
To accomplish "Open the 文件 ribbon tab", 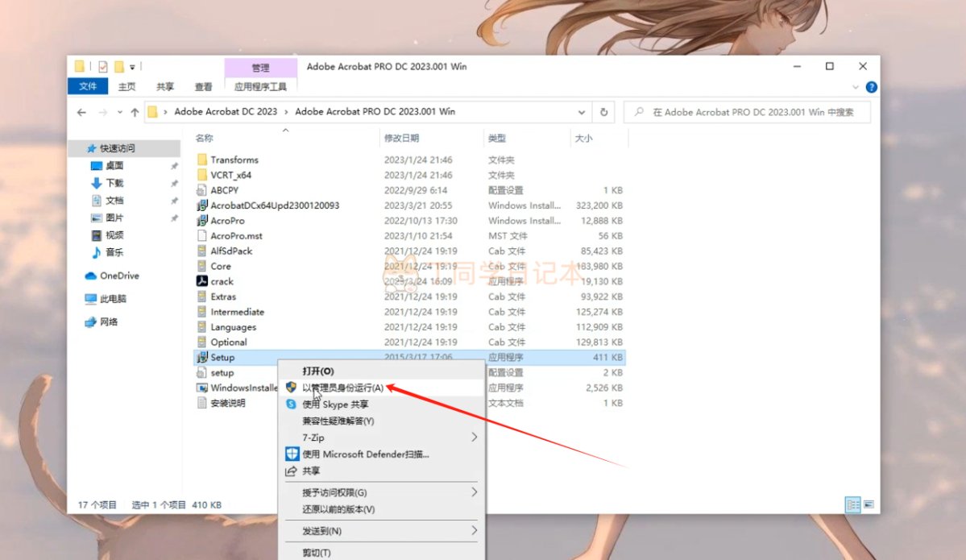I will 88,86.
